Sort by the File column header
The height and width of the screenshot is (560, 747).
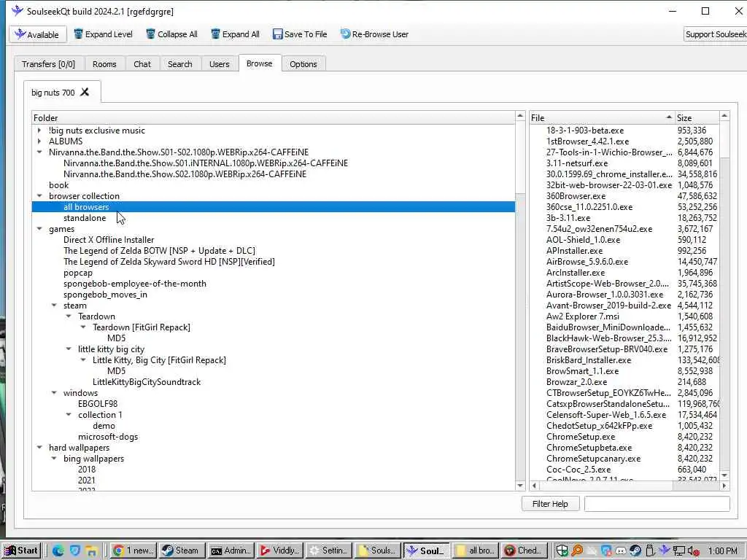tap(602, 117)
